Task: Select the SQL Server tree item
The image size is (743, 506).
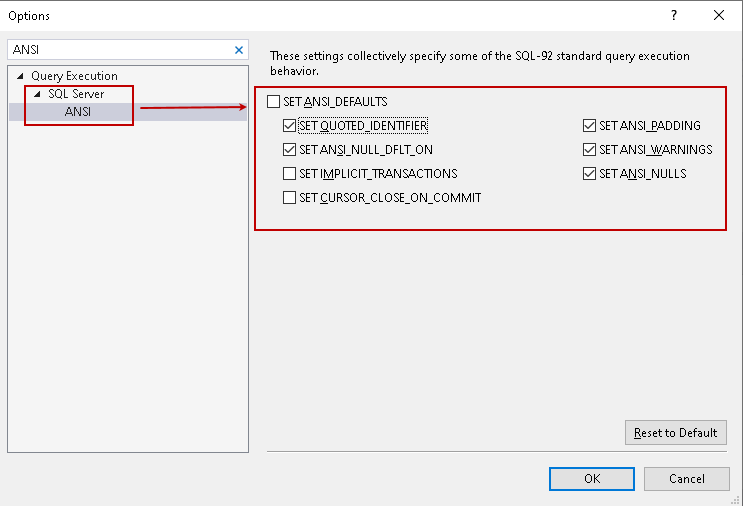Action: point(76,94)
